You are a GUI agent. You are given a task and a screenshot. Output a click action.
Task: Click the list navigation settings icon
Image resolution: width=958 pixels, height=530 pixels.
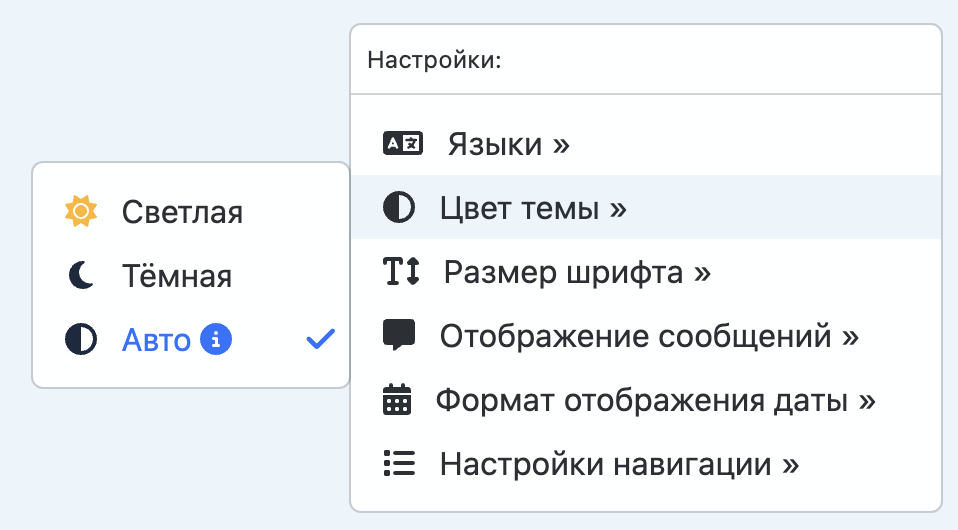pyautogui.click(x=399, y=464)
